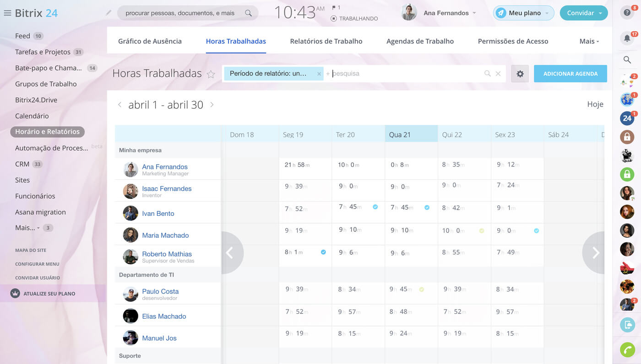This screenshot has height=364, width=641.
Task: Click the hamburger menu icon beside Bitrix 24
Action: pyautogui.click(x=7, y=13)
